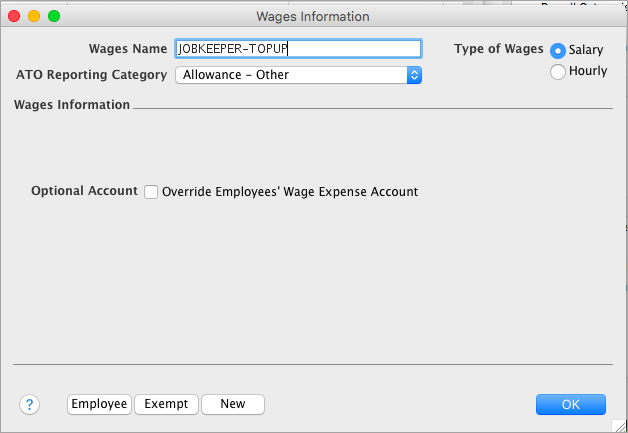This screenshot has height=433, width=628.
Task: Click the Wages Name label
Action: pyautogui.click(x=128, y=49)
